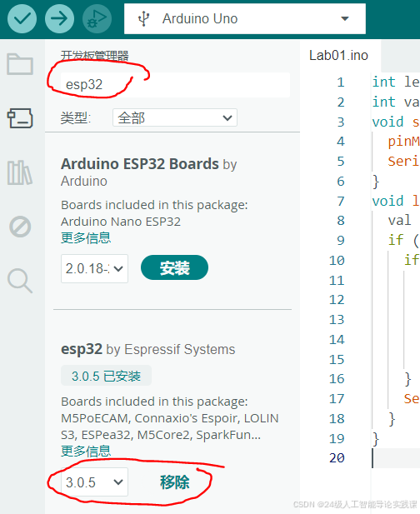Open the Arduino Uno board selector dropdown
This screenshot has height=514, width=420.
click(x=245, y=18)
